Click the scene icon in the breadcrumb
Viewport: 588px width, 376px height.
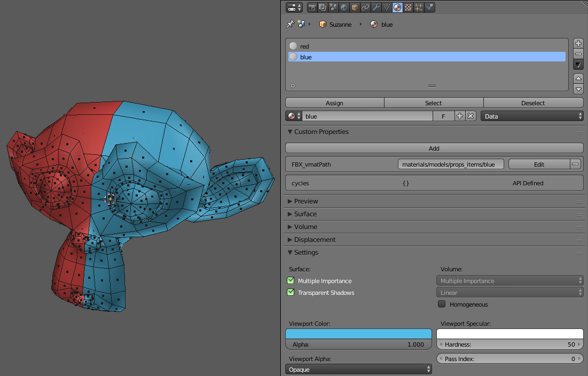point(301,24)
